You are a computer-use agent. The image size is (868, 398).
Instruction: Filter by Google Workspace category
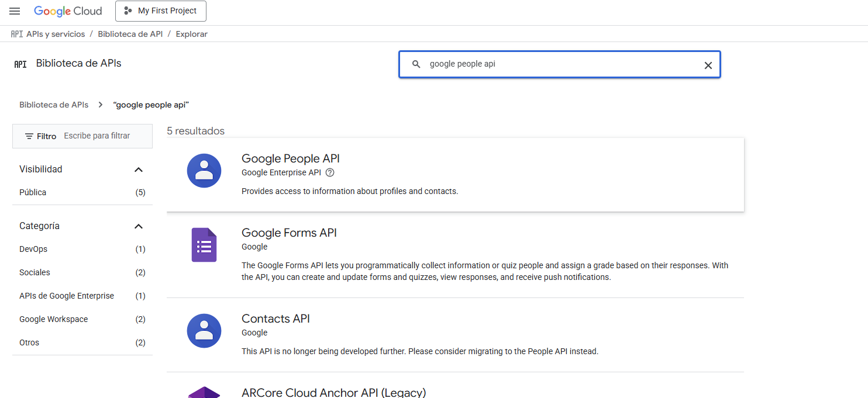(53, 319)
